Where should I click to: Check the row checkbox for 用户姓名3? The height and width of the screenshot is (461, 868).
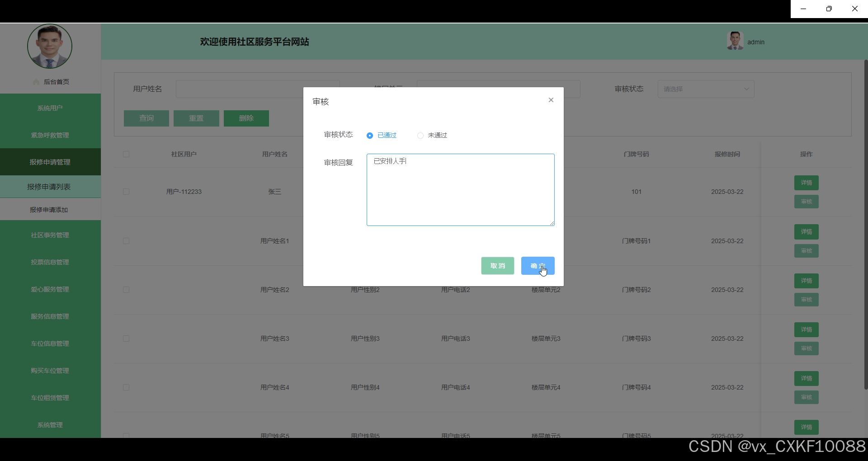tap(126, 339)
